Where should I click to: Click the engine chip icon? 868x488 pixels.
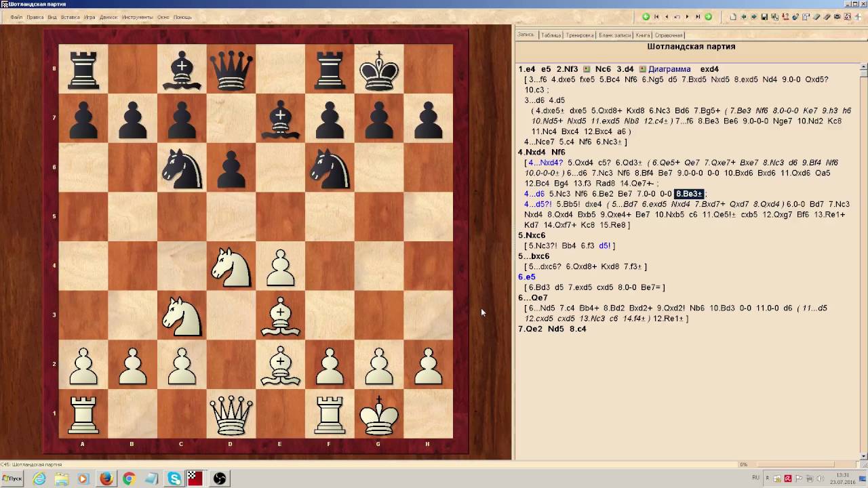click(837, 17)
